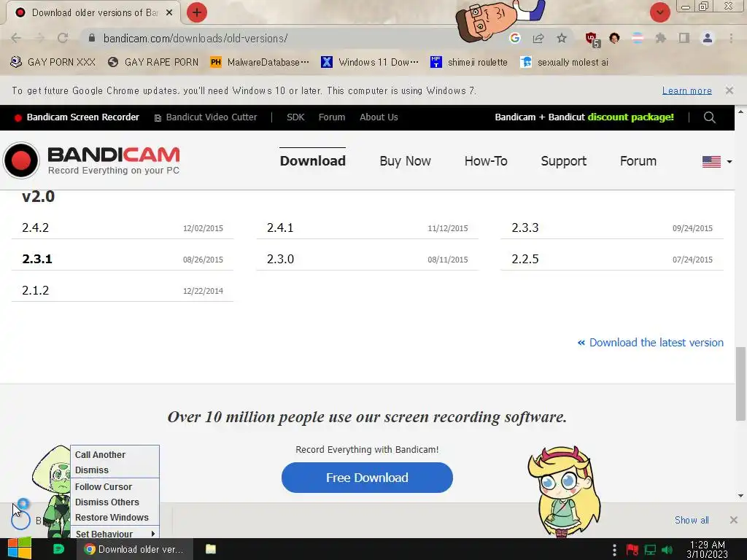The height and width of the screenshot is (560, 747).
Task: Open the Windows Start button
Action: [x=20, y=549]
